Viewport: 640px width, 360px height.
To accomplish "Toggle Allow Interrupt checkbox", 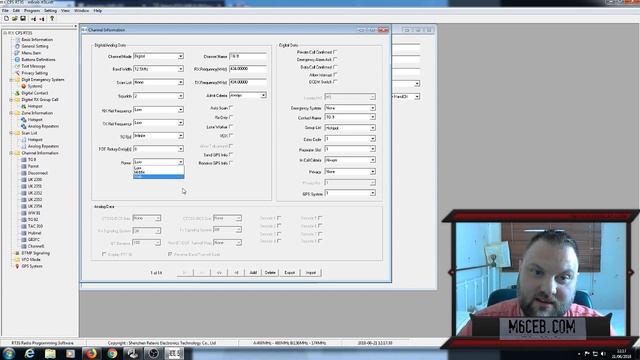I will coord(335,74).
